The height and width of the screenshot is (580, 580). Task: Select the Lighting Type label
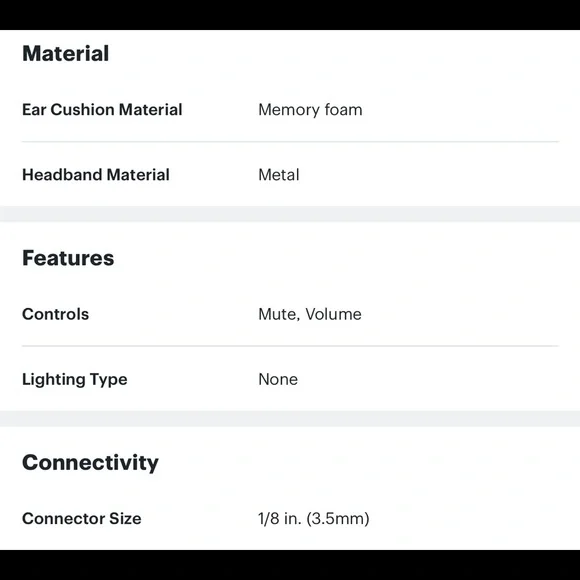[75, 380]
